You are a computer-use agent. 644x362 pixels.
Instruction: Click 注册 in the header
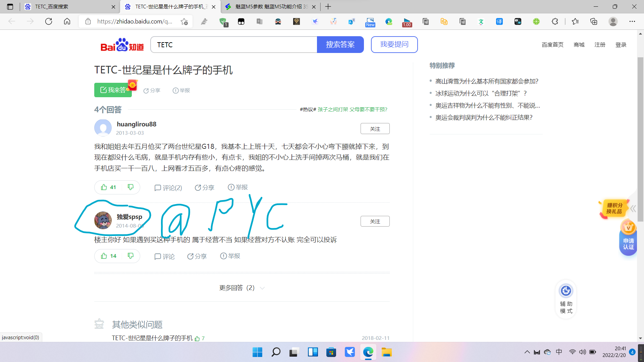click(x=600, y=45)
